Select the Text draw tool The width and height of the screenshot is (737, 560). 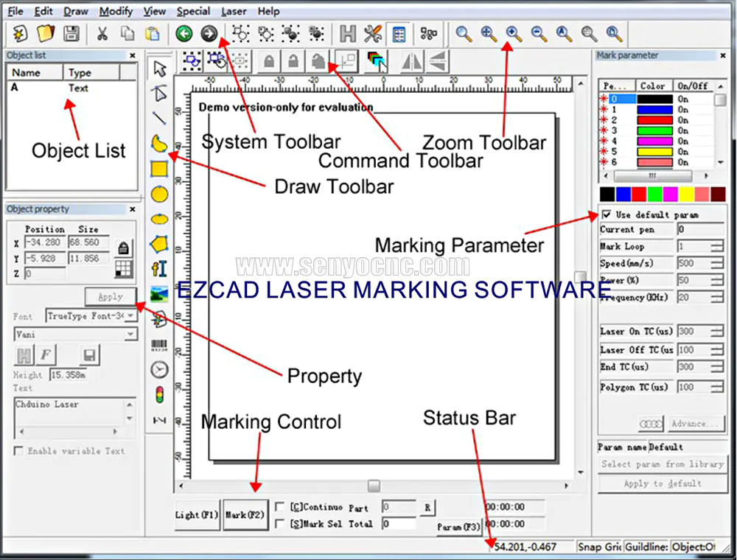pyautogui.click(x=159, y=269)
